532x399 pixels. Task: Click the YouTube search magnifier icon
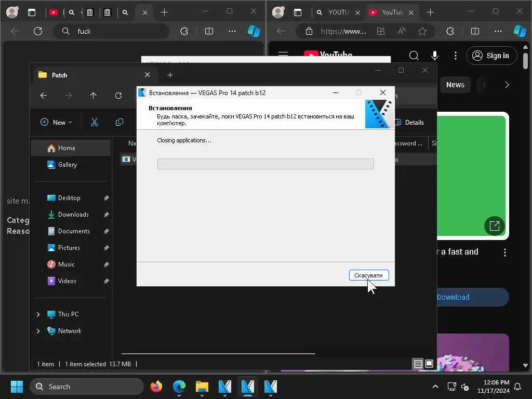point(414,55)
